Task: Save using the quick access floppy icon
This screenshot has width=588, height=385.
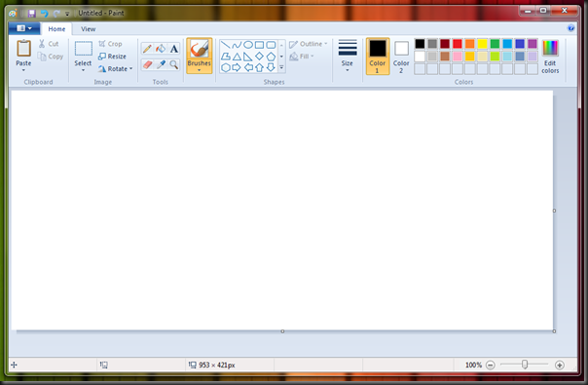Action: [32, 14]
